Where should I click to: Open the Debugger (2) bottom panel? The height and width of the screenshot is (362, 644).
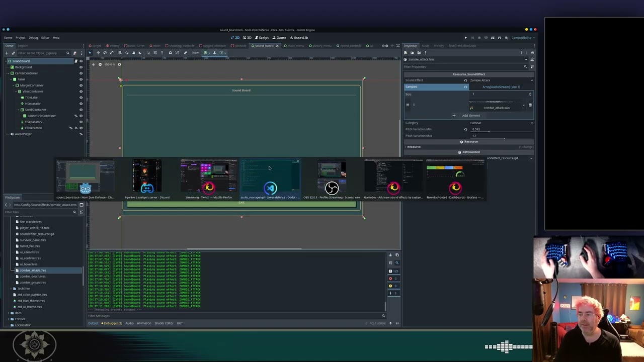click(x=112, y=323)
